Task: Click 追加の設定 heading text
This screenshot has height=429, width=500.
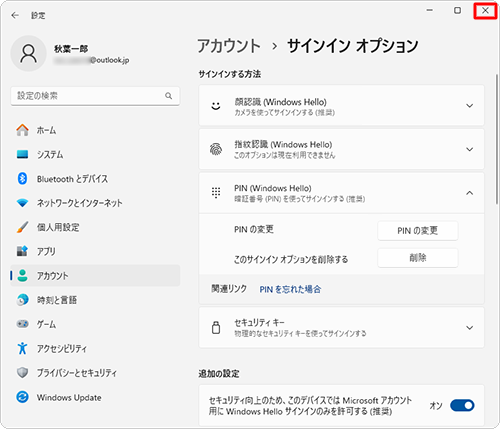Action: coord(219,374)
